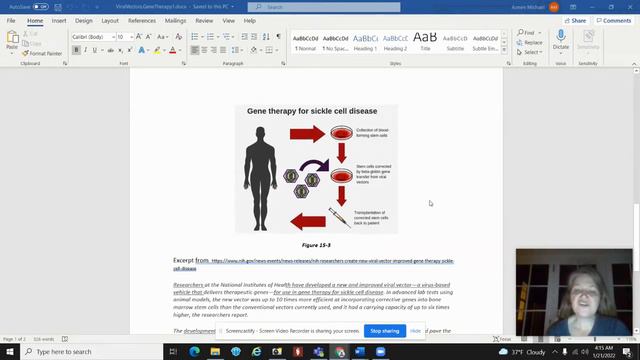Open the File menu tab

(x=11, y=20)
